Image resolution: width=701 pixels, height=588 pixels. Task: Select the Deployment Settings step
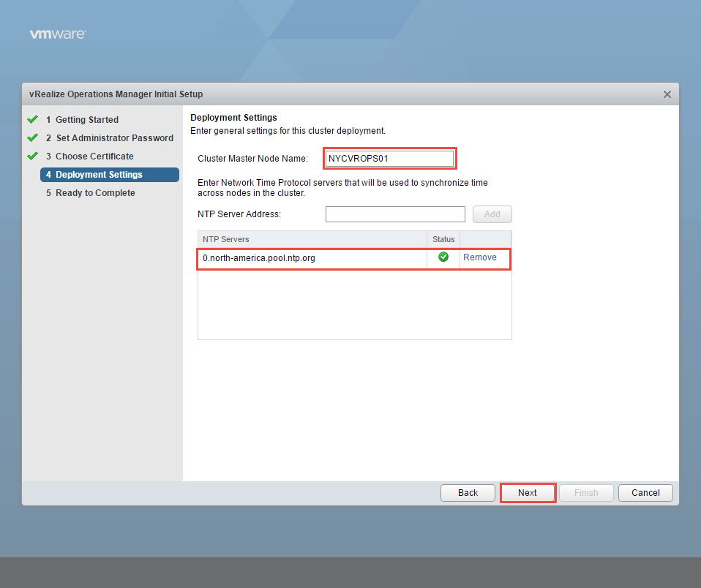[99, 175]
